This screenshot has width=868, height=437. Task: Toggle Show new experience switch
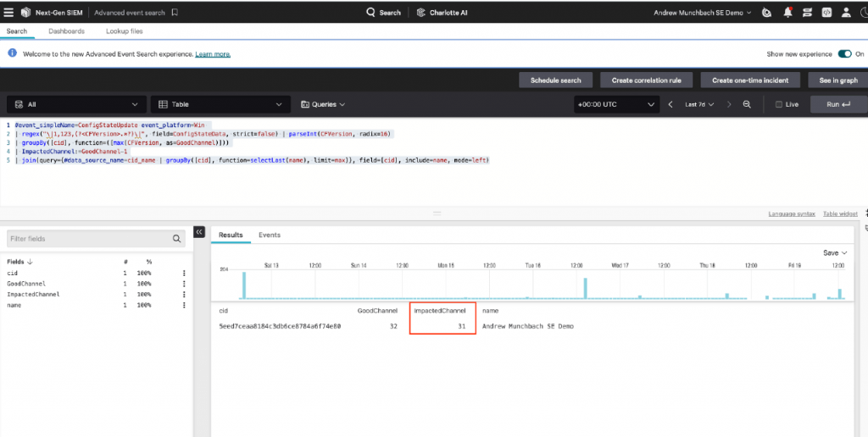pos(844,54)
